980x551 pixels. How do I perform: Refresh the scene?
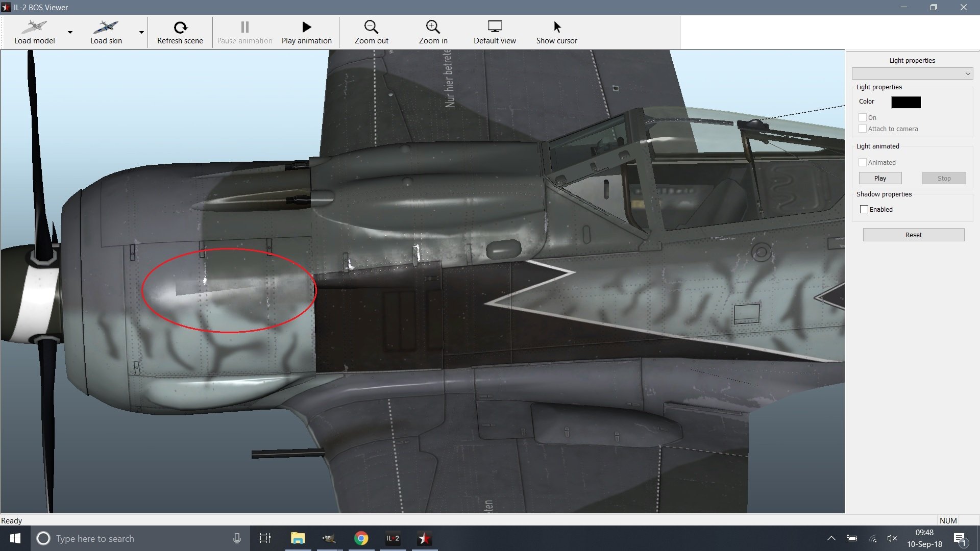point(180,32)
